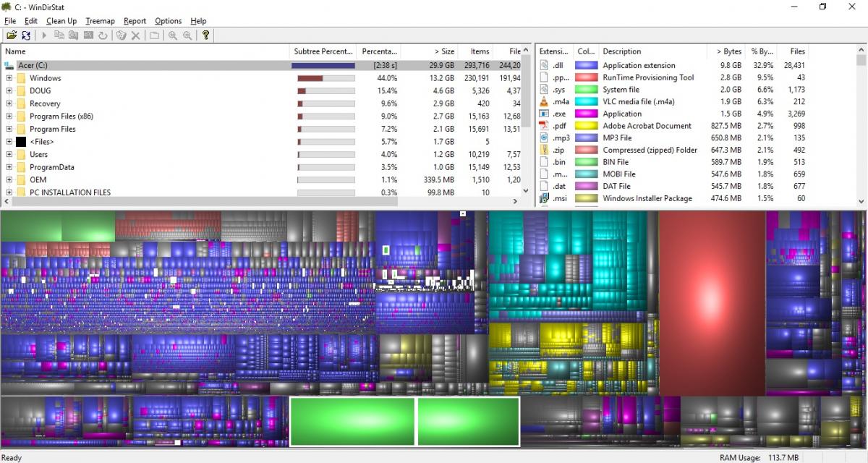868x463 pixels.
Task: Expand the OEM folder
Action: 9,179
